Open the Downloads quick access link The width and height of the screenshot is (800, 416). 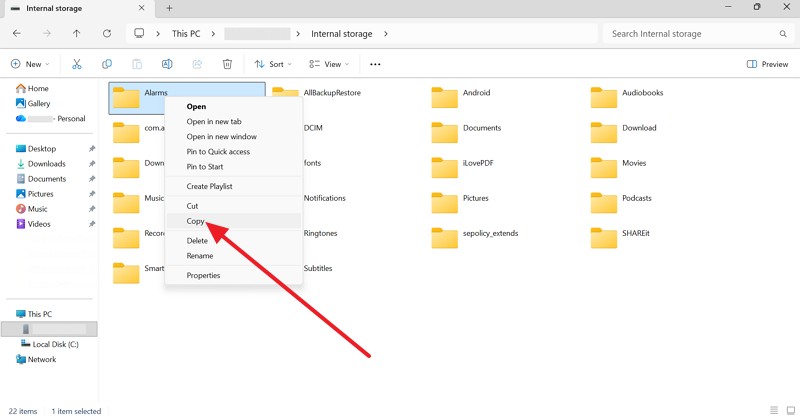[46, 164]
